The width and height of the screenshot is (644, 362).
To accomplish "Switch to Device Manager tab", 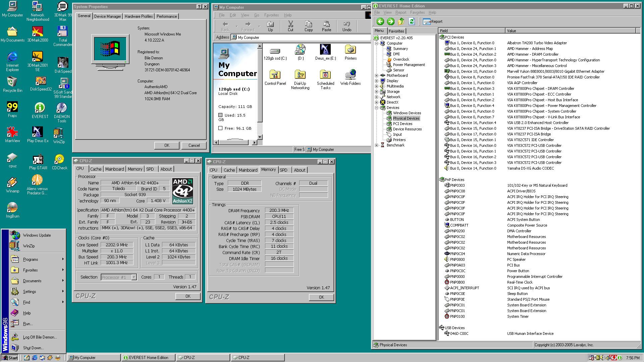I will [107, 16].
